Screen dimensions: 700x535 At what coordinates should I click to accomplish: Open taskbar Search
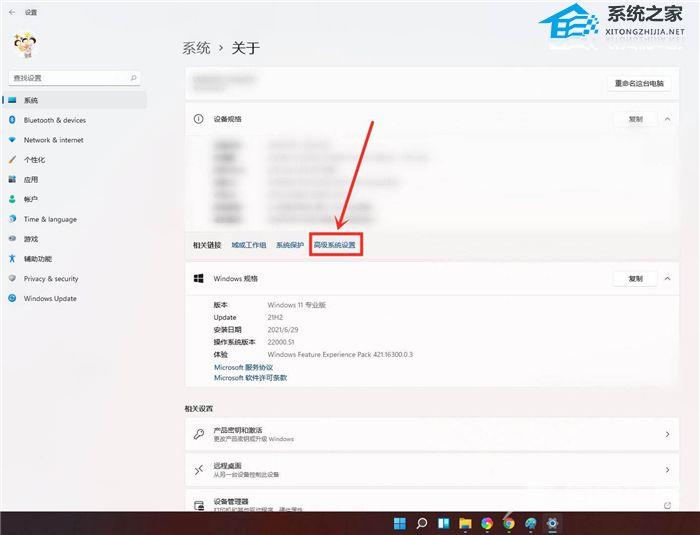tap(421, 523)
